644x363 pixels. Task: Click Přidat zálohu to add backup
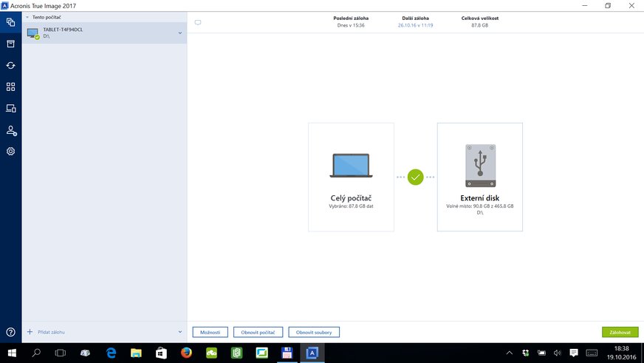[49, 332]
